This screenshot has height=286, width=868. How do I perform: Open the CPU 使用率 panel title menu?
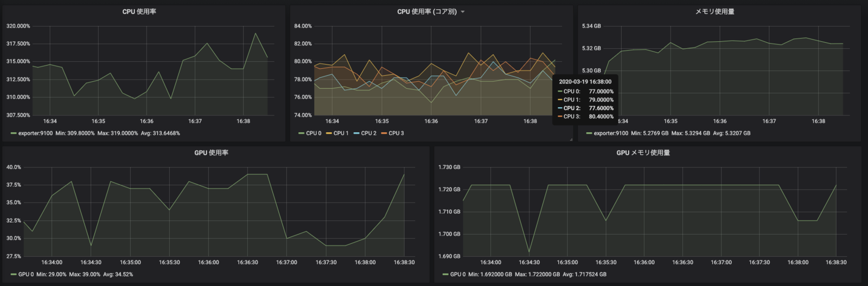[x=139, y=11]
